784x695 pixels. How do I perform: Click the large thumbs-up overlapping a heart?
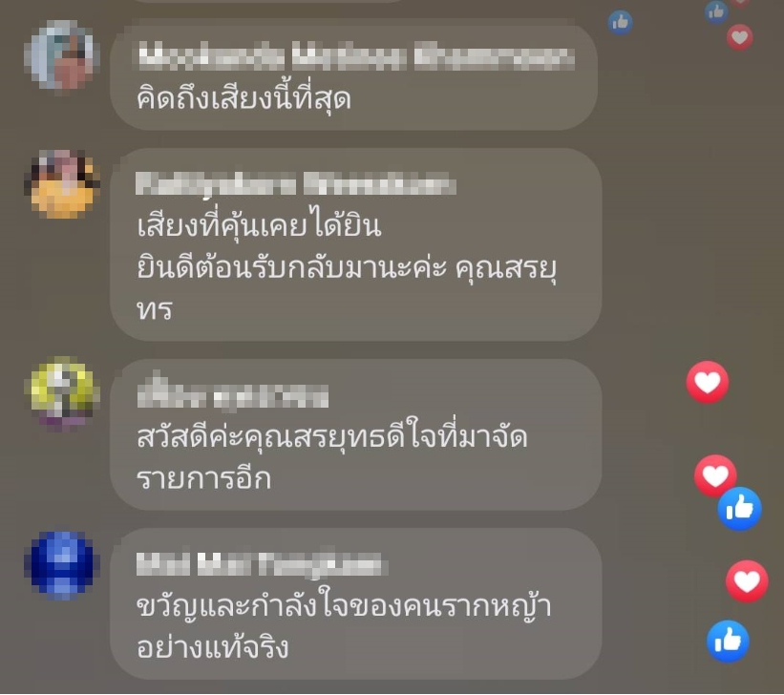[739, 509]
